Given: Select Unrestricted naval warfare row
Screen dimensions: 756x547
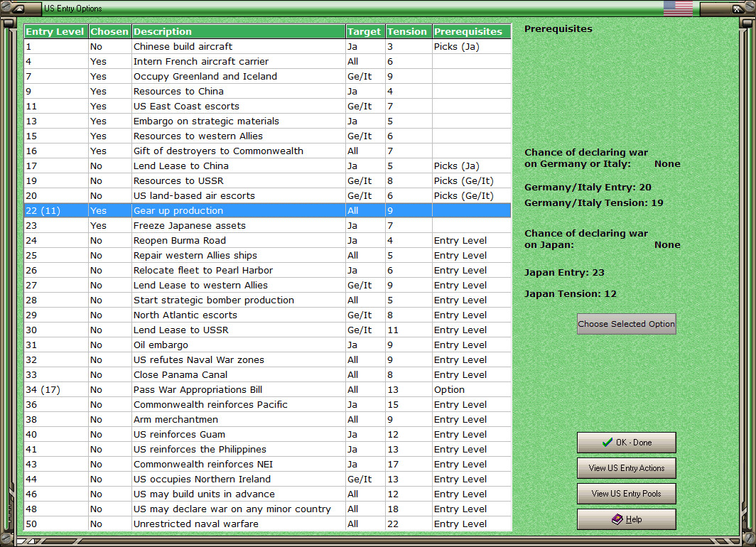Looking at the screenshot, I should 268,524.
